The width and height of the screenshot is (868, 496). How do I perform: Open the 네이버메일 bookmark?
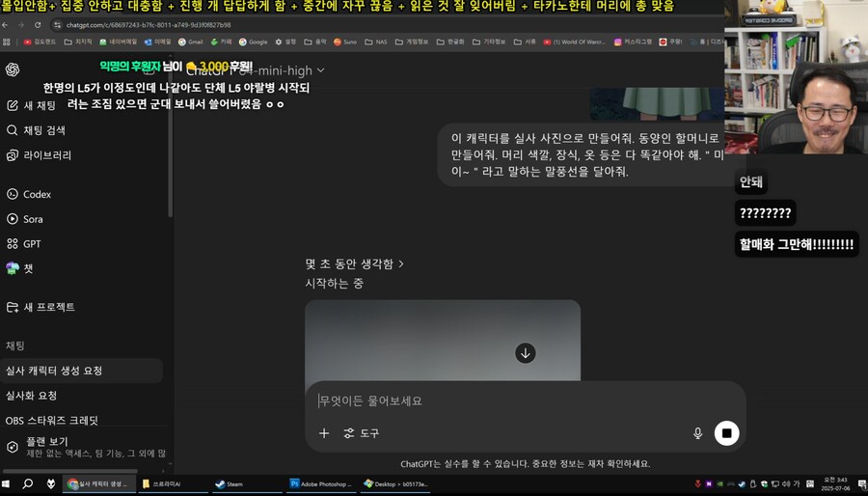click(119, 41)
